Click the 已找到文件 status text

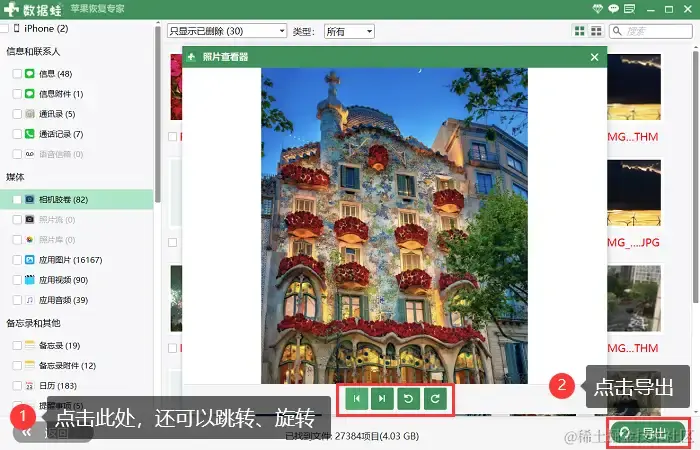pyautogui.click(x=352, y=436)
